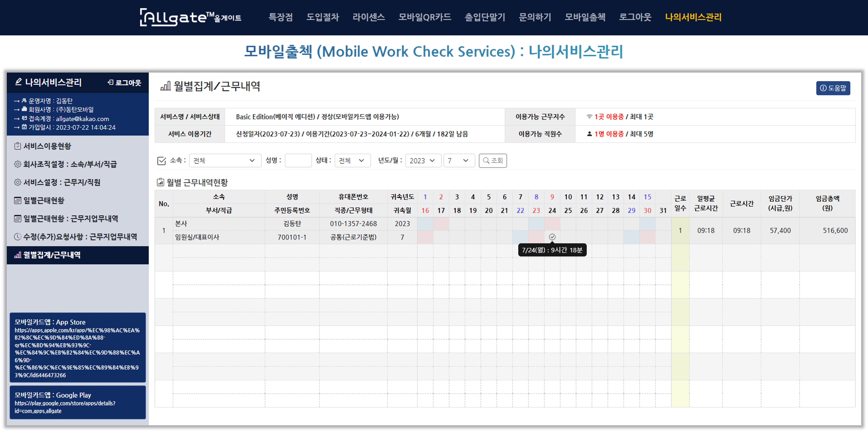Click the 김동탄 name cell
The width and height of the screenshot is (868, 433).
[292, 224]
